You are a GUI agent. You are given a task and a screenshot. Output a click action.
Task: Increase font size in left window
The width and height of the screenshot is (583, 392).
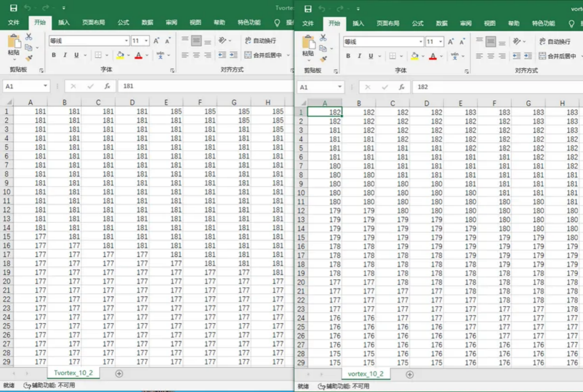point(156,41)
